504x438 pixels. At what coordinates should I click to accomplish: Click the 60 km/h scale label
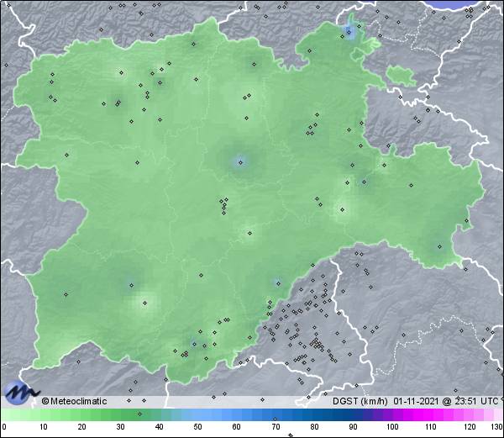pos(237,427)
